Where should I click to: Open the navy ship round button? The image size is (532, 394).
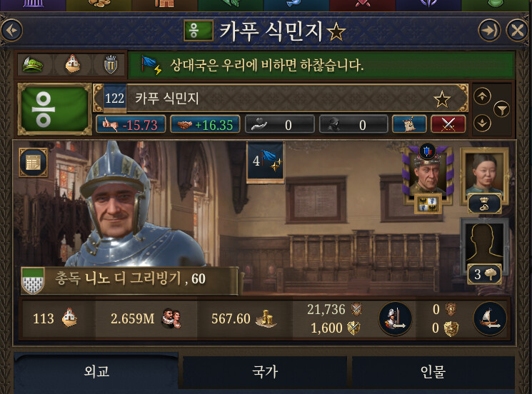tap(490, 319)
